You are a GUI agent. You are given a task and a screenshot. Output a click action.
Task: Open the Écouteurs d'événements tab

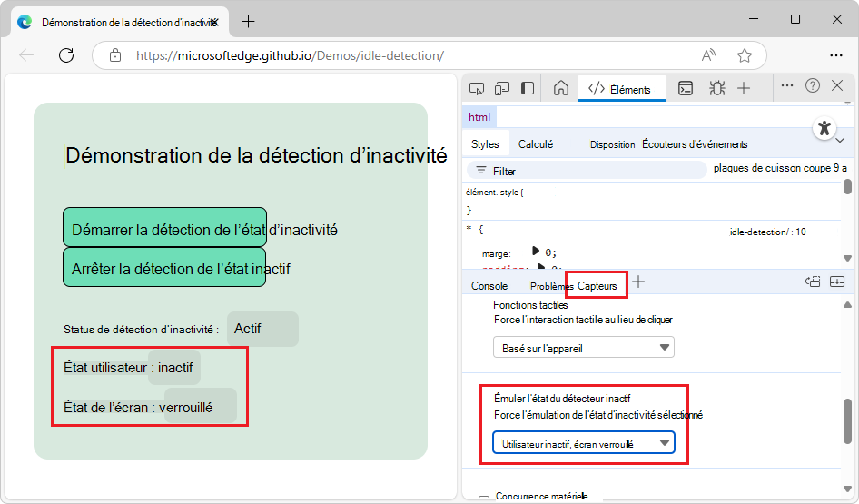(695, 144)
